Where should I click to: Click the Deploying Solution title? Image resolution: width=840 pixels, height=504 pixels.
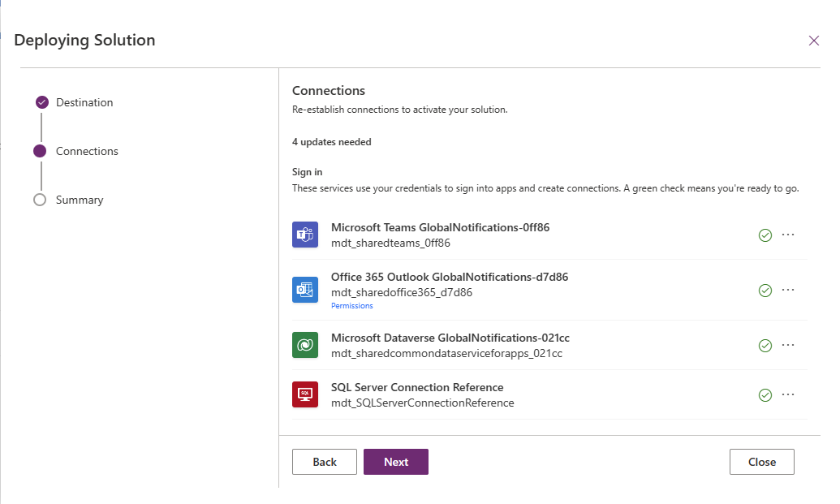pos(84,40)
